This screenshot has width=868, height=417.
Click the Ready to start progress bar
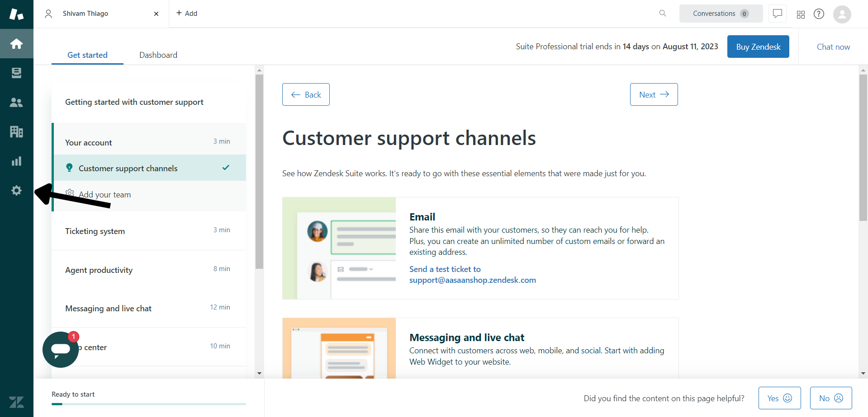(149, 404)
